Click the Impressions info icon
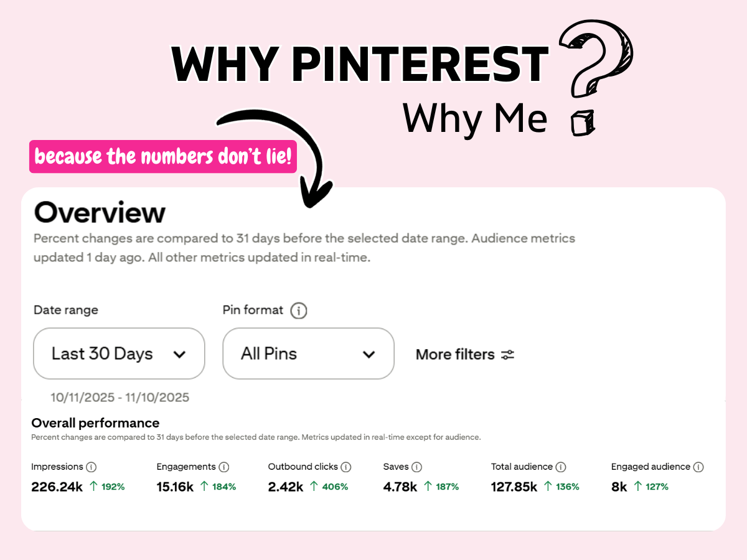The height and width of the screenshot is (560, 747). click(x=92, y=467)
